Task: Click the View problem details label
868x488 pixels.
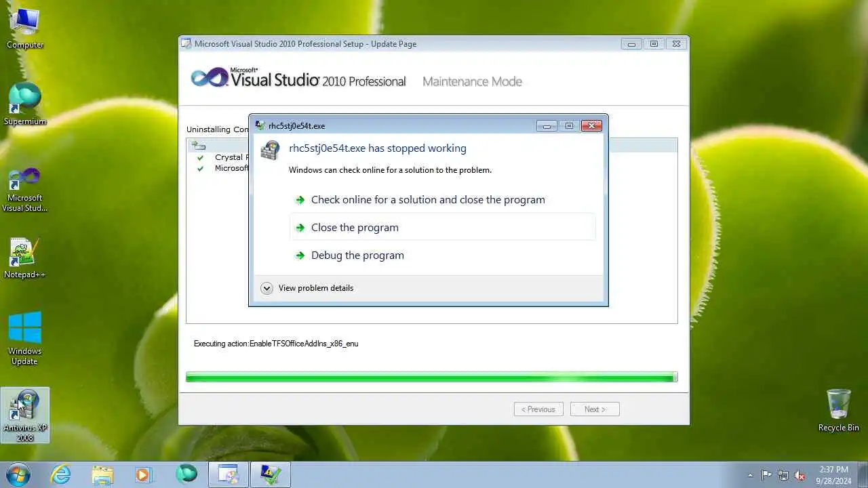Action: (x=316, y=288)
